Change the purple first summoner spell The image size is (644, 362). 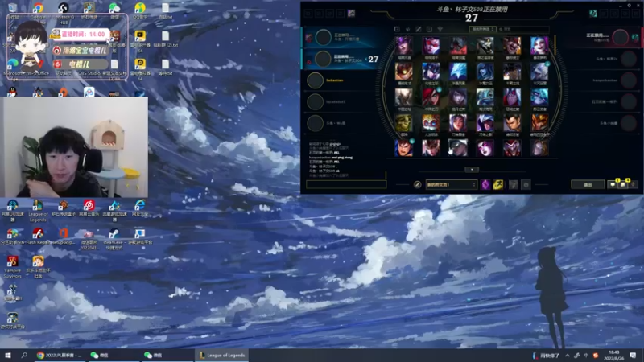(485, 185)
